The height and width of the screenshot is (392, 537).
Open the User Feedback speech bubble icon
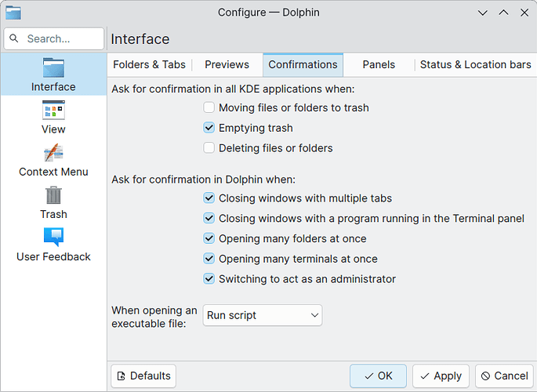(x=53, y=237)
